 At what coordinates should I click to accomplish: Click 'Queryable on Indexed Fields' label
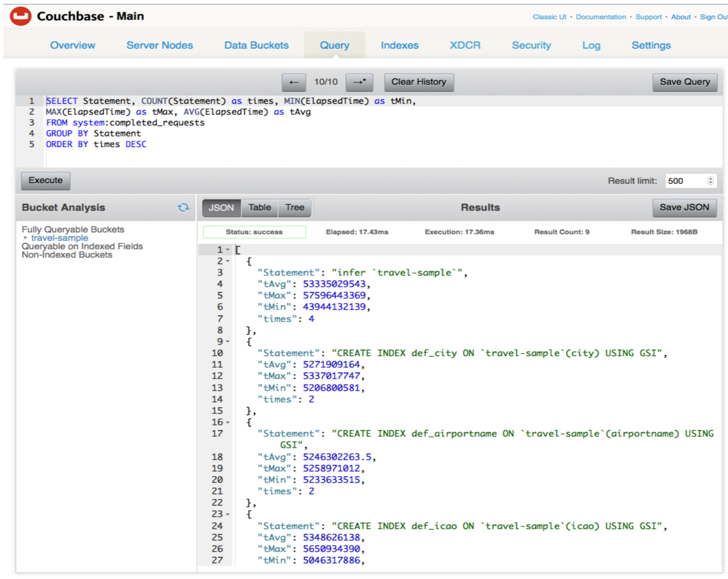pyautogui.click(x=82, y=246)
